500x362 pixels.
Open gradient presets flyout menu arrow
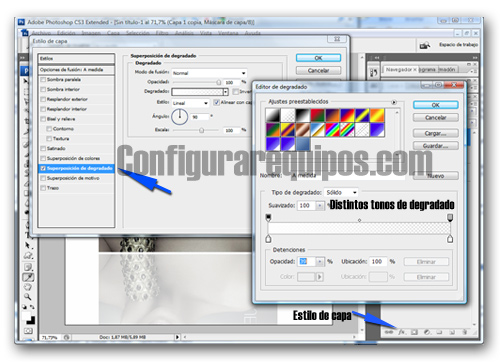point(394,102)
